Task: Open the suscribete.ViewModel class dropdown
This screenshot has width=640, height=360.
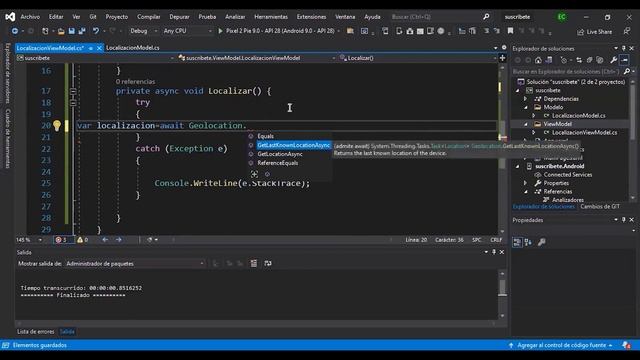Action: 257,58
